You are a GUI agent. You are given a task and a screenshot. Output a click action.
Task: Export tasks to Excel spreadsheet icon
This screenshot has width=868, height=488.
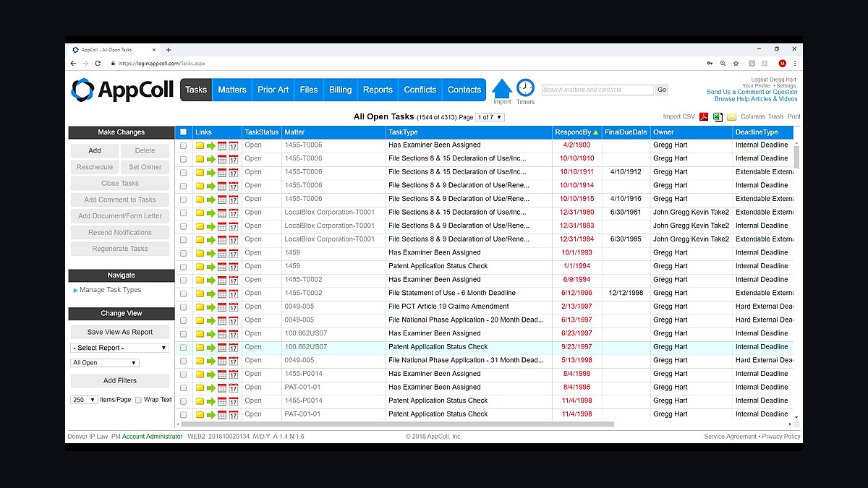point(718,117)
